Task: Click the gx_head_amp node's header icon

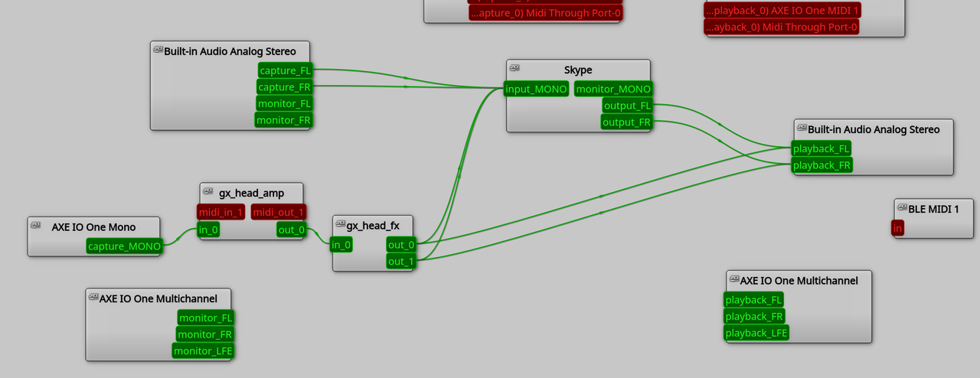Action: pos(208,192)
